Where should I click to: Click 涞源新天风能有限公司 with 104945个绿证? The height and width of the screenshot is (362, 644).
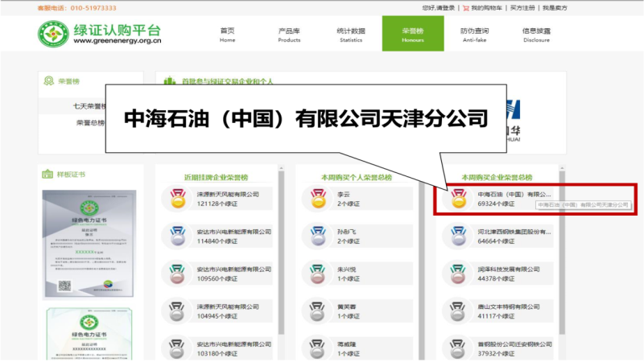tap(228, 306)
